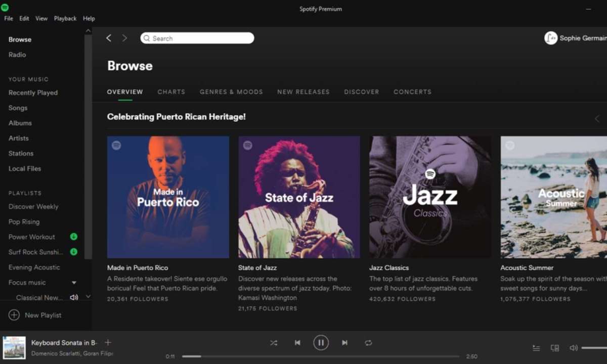
Task: Open Jazz Classics playlist cover
Action: pos(430,197)
